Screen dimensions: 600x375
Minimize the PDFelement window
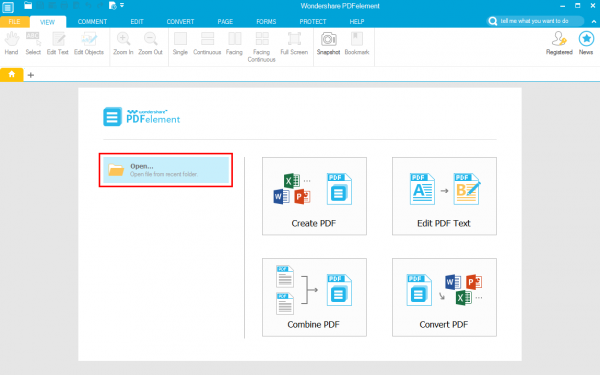562,6
